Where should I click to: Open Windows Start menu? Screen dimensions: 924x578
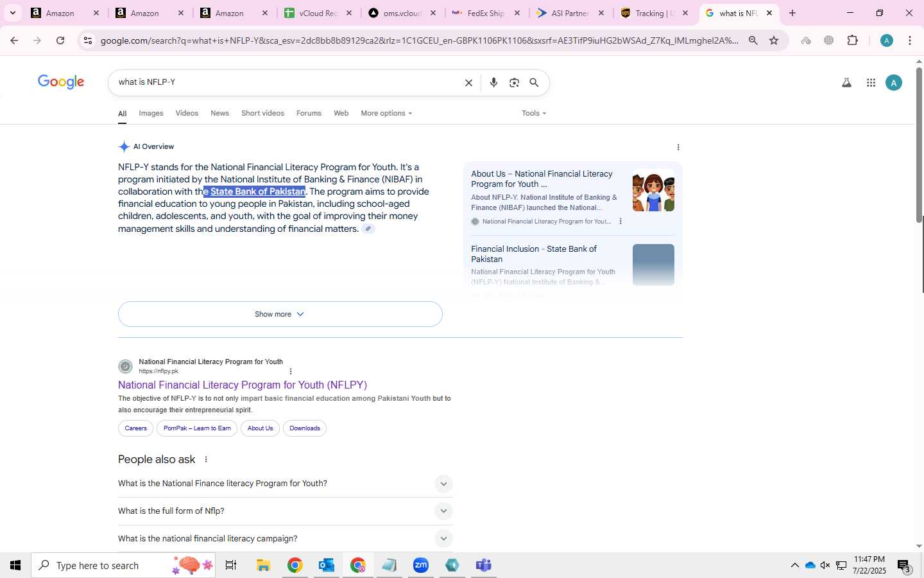click(15, 565)
